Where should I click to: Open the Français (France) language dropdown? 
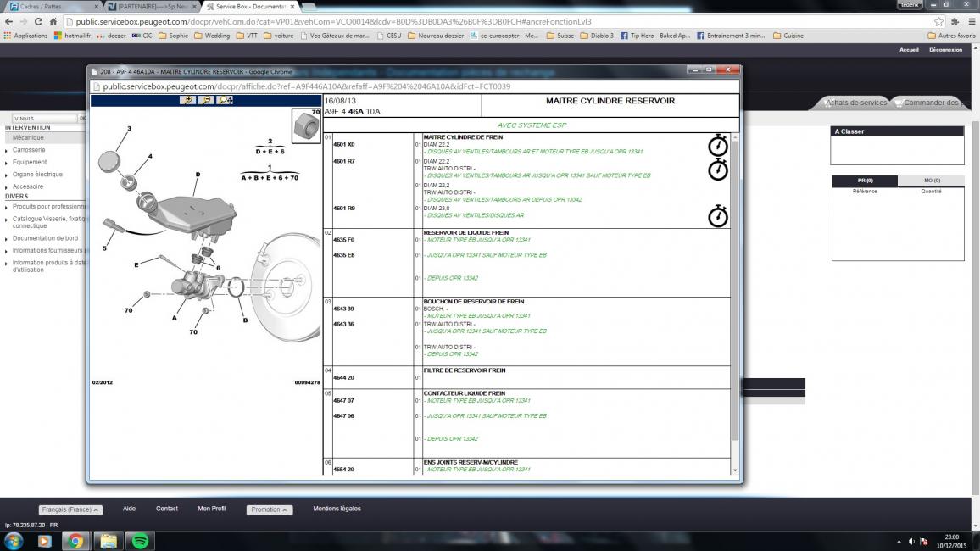point(71,509)
